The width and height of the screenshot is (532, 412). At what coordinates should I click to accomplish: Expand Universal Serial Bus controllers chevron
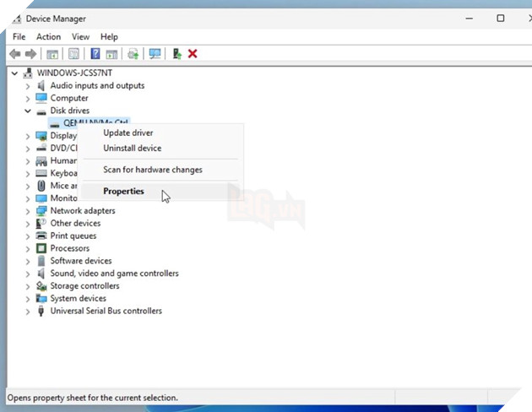(x=28, y=312)
